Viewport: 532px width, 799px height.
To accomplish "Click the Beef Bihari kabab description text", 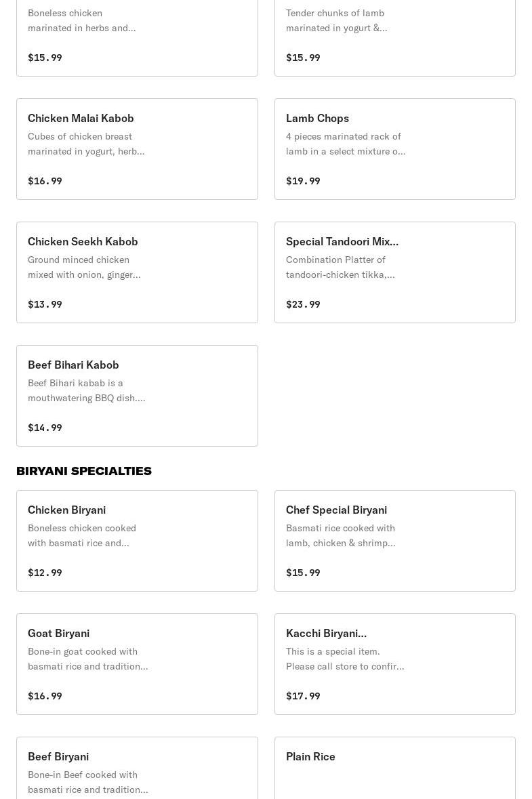I will [x=86, y=390].
